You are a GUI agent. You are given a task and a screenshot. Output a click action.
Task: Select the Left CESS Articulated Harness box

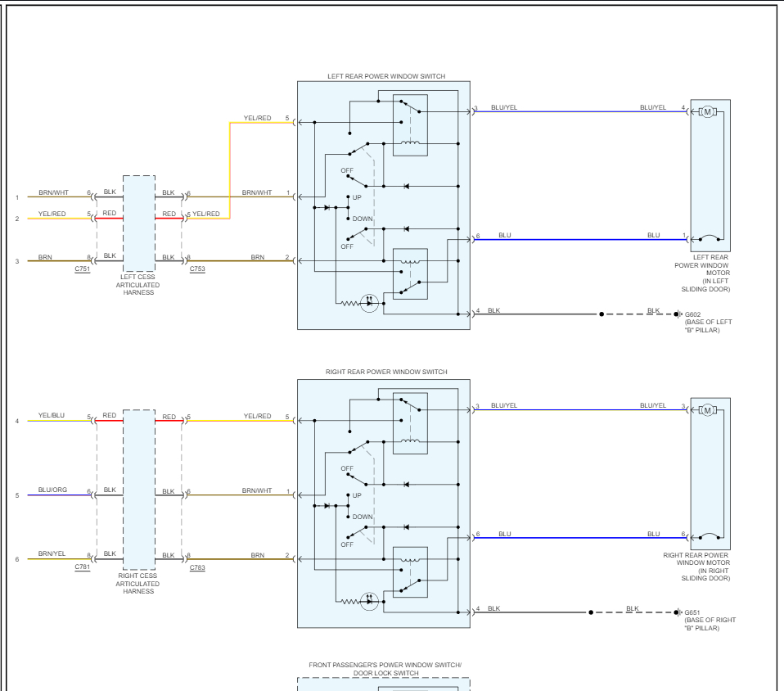(139, 224)
